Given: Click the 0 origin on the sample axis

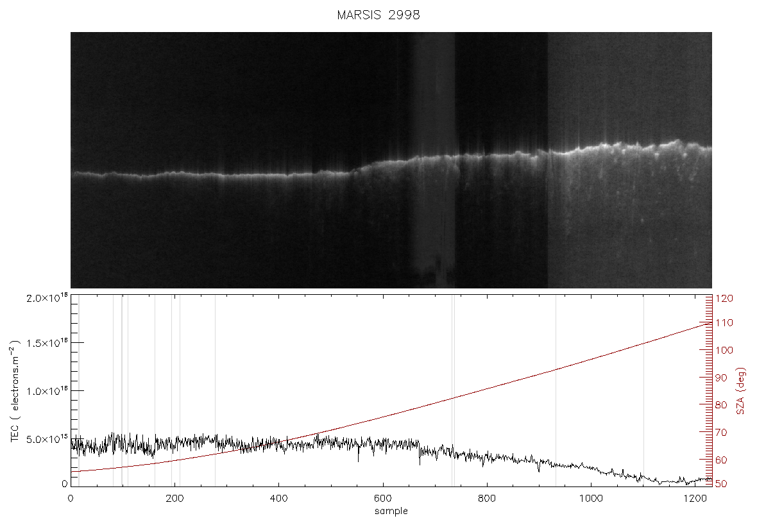Looking at the screenshot, I should tap(71, 499).
